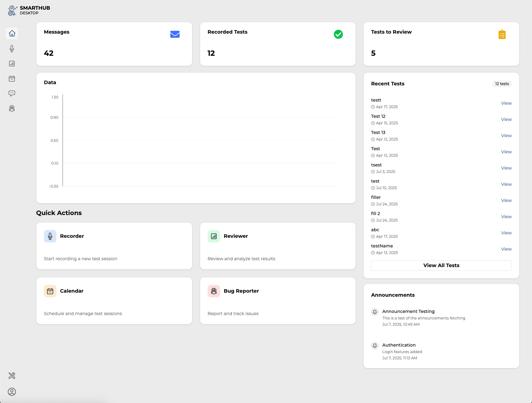Open settings via the tools icon at bottom left

[x=12, y=376]
